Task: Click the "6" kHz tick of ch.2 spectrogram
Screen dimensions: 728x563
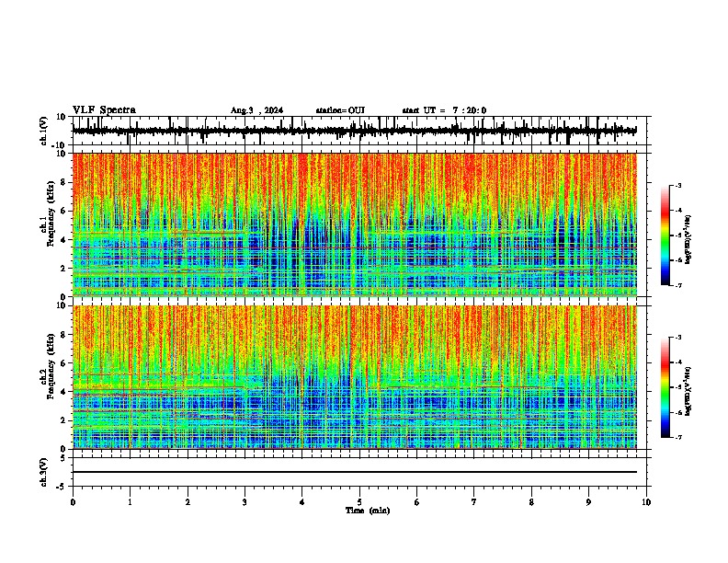Action: (64, 363)
